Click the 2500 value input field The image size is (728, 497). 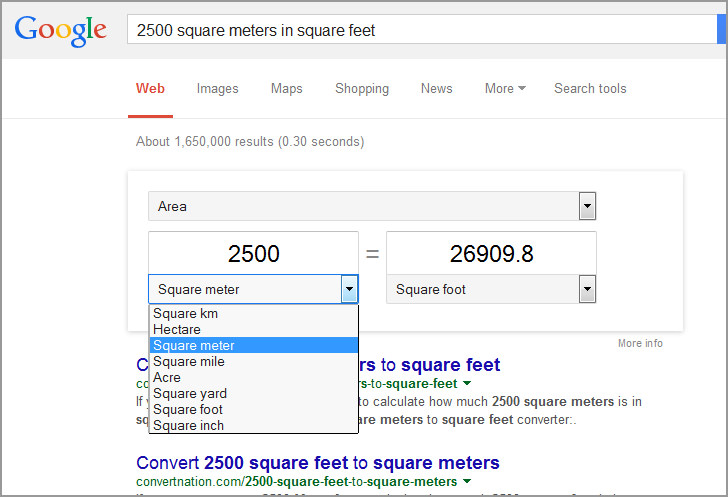click(x=254, y=253)
